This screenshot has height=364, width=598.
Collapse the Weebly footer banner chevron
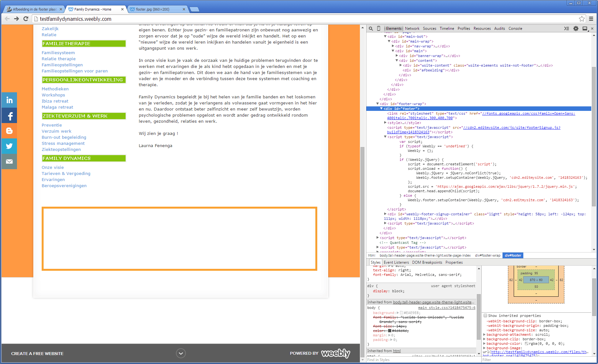click(181, 353)
